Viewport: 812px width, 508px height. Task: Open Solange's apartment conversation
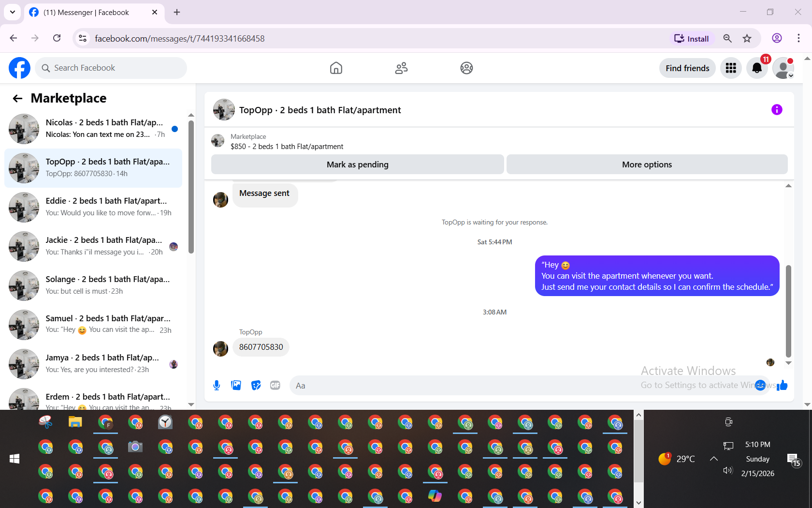pos(93,285)
